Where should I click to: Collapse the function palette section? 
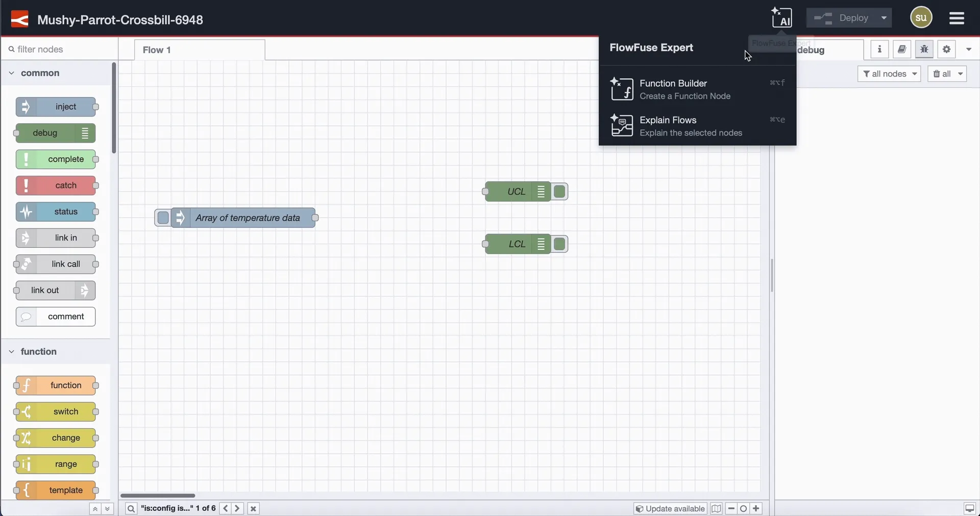coord(11,351)
